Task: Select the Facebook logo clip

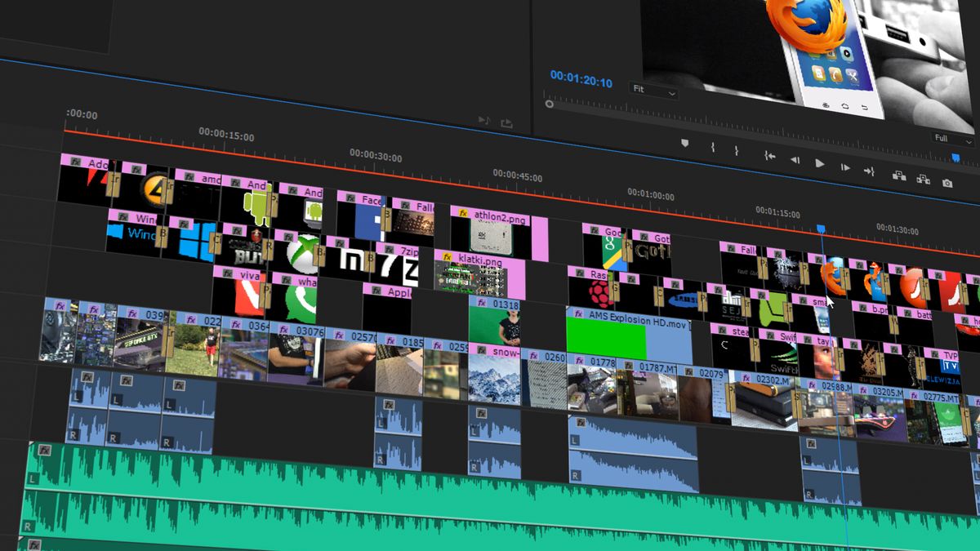Action: (x=361, y=217)
